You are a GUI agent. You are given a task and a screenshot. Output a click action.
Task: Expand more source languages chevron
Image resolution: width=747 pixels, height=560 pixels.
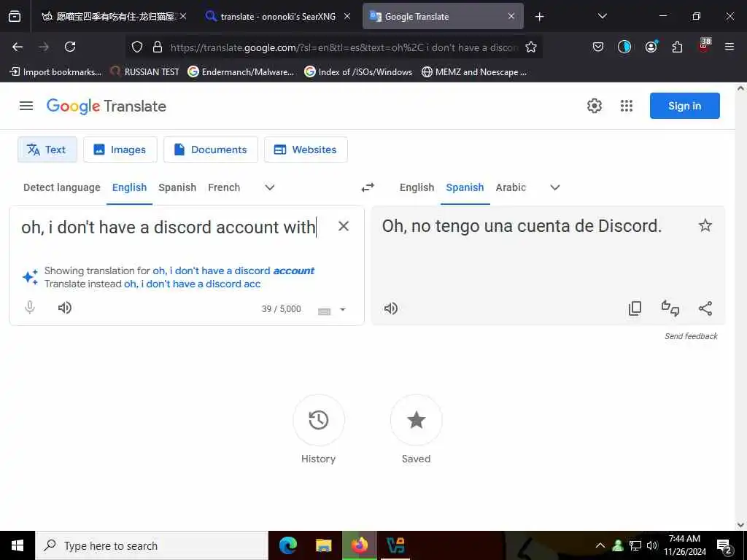[x=270, y=187]
